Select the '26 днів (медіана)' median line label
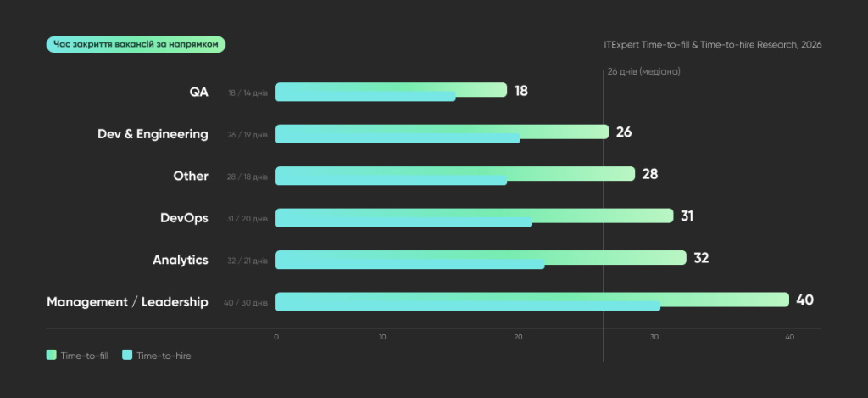 (x=644, y=72)
